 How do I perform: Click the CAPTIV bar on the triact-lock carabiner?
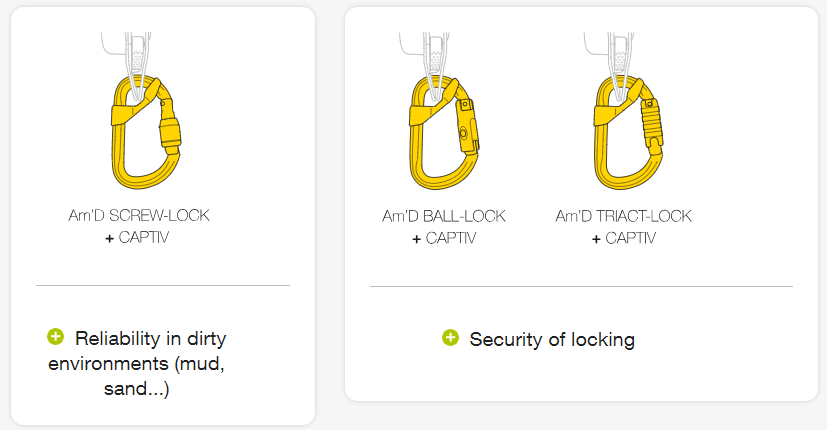click(609, 113)
